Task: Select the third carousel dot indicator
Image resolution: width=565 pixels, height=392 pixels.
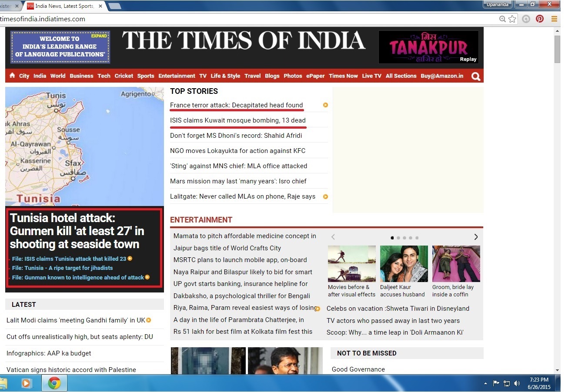Action: (405, 238)
